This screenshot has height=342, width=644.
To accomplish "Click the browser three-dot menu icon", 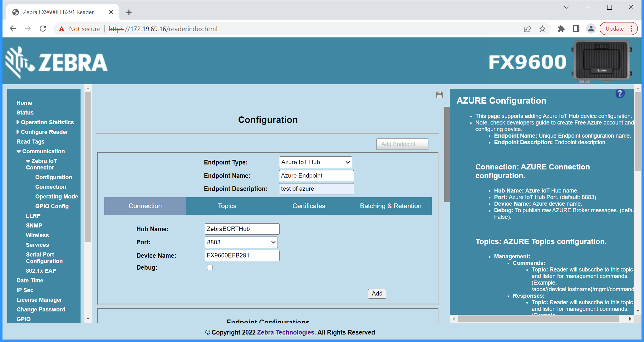I will pos(632,29).
